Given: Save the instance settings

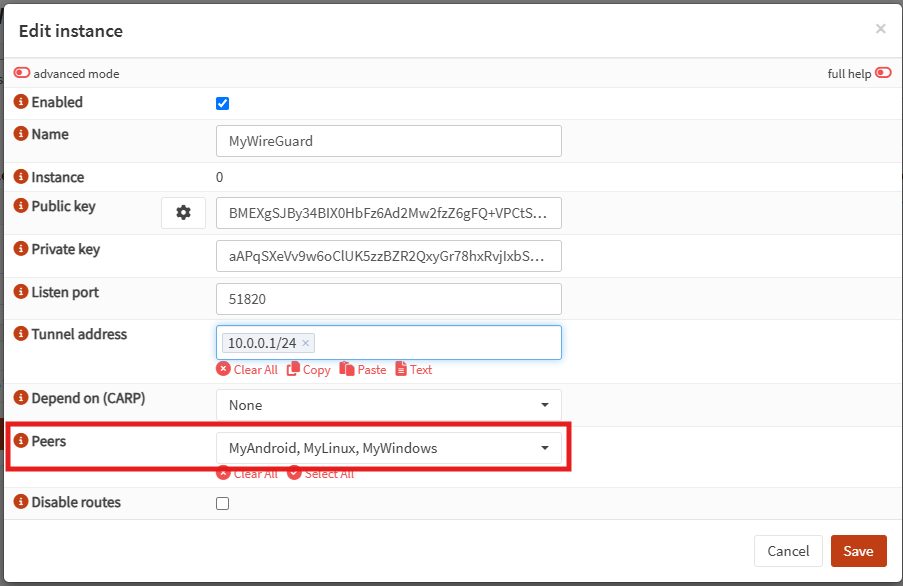Looking at the screenshot, I should [x=858, y=551].
